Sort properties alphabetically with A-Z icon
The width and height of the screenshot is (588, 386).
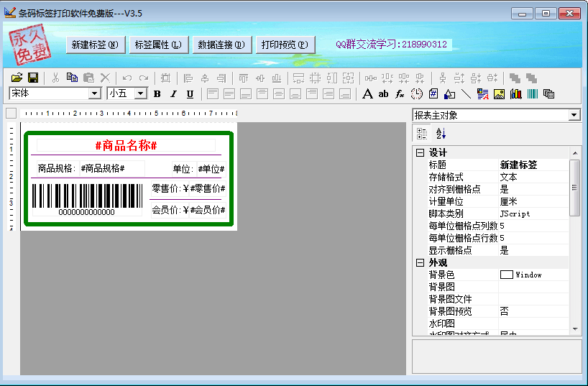(441, 133)
